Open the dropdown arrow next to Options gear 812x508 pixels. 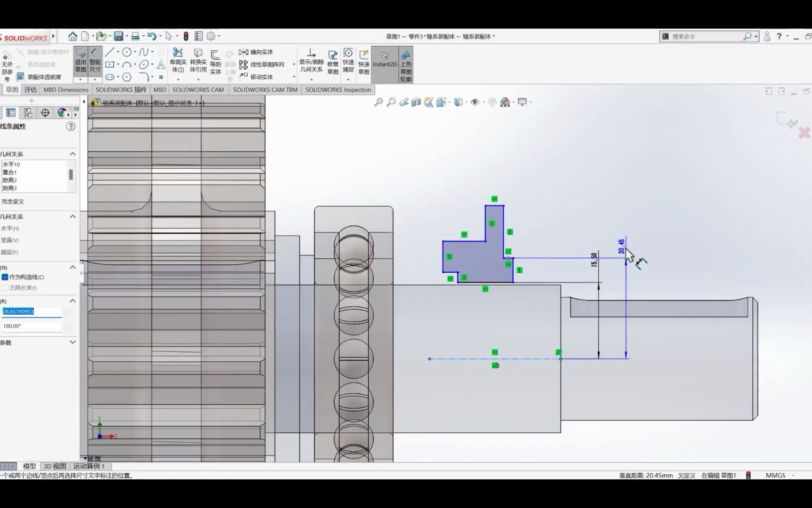point(219,36)
